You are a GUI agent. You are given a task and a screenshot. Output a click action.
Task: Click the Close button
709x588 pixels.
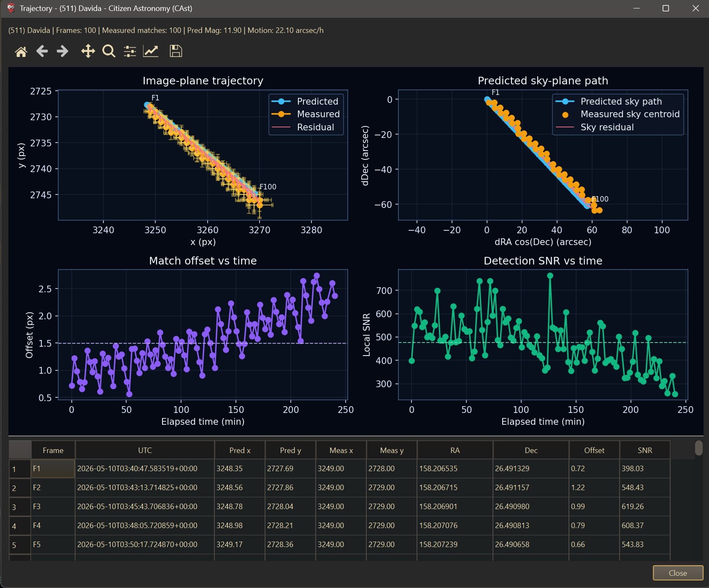678,573
